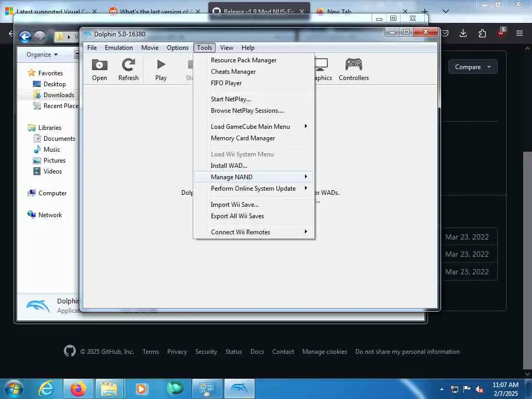Open the Help menu in Dolphin

coord(248,48)
